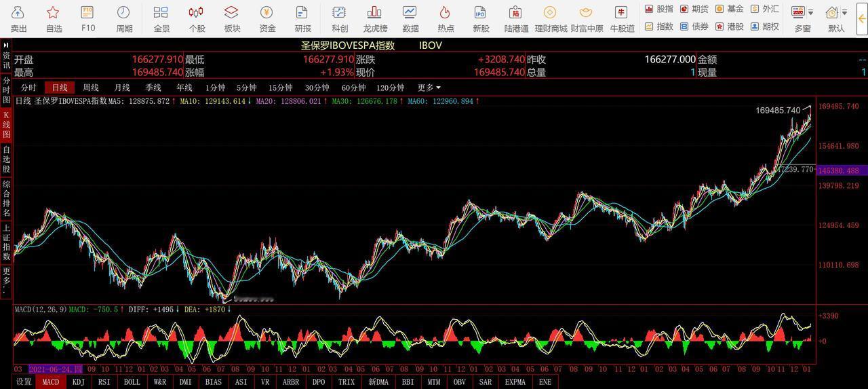This screenshot has height=389, width=868.
Task: Open the 板块 sectors layers icon
Action: pyautogui.click(x=231, y=13)
